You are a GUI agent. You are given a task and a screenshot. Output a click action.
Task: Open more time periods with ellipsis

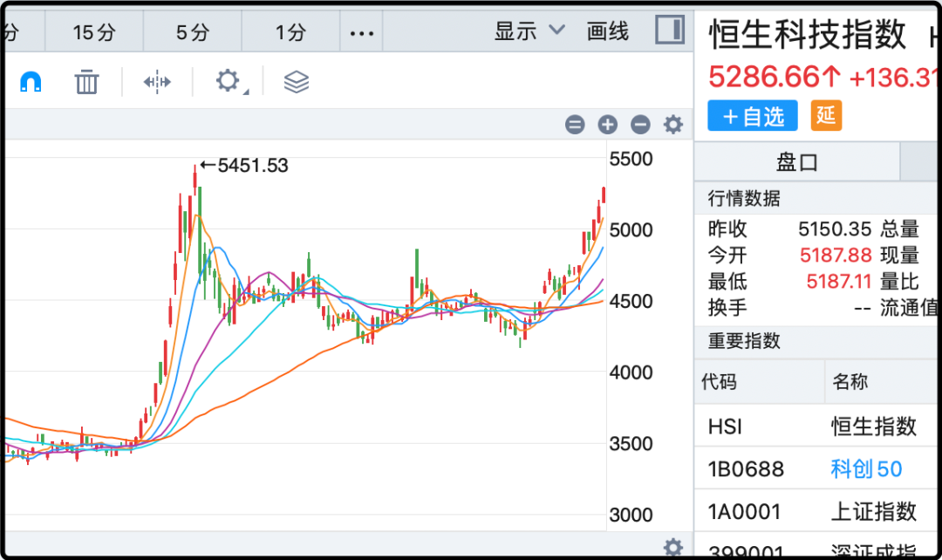tap(361, 33)
